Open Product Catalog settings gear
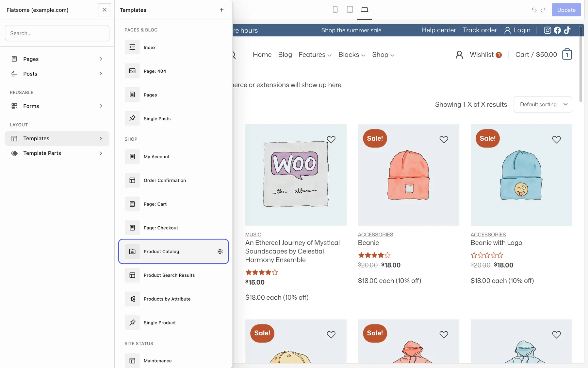Screen dimensions: 588x368 (220, 252)
